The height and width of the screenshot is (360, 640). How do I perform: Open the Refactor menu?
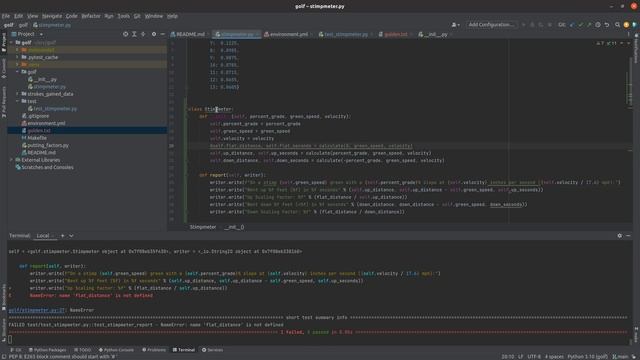(x=91, y=16)
